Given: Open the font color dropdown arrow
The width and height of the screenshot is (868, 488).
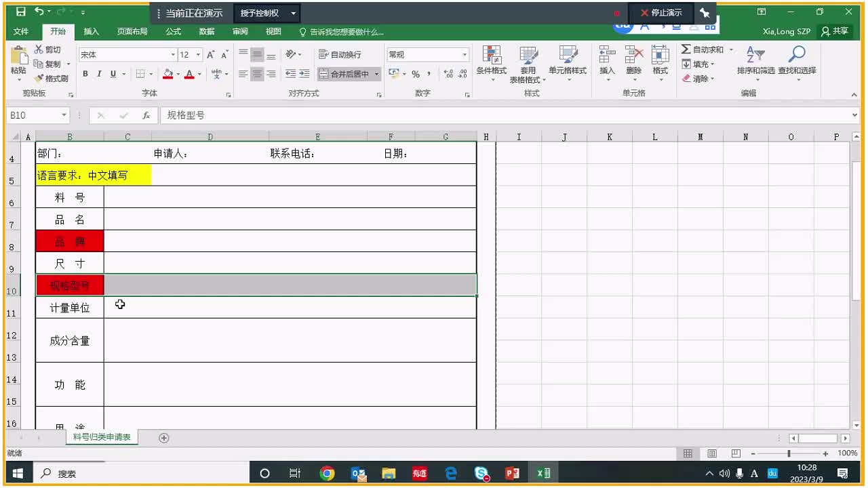Looking at the screenshot, I should (199, 74).
